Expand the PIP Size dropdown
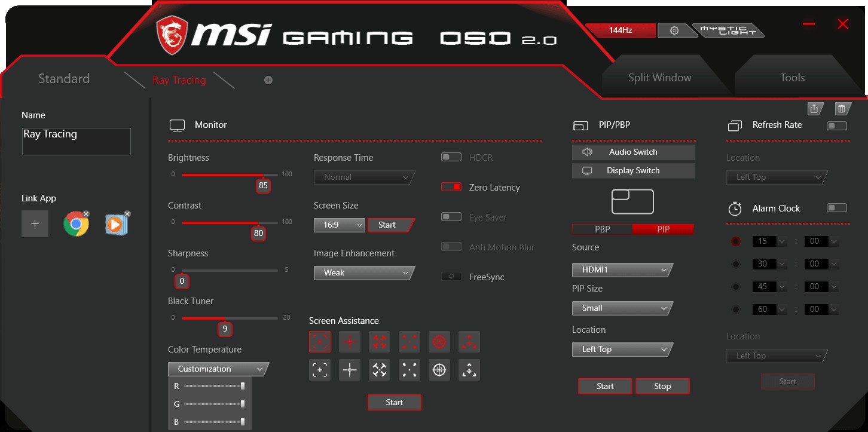Image resolution: width=868 pixels, height=432 pixels. [x=622, y=308]
